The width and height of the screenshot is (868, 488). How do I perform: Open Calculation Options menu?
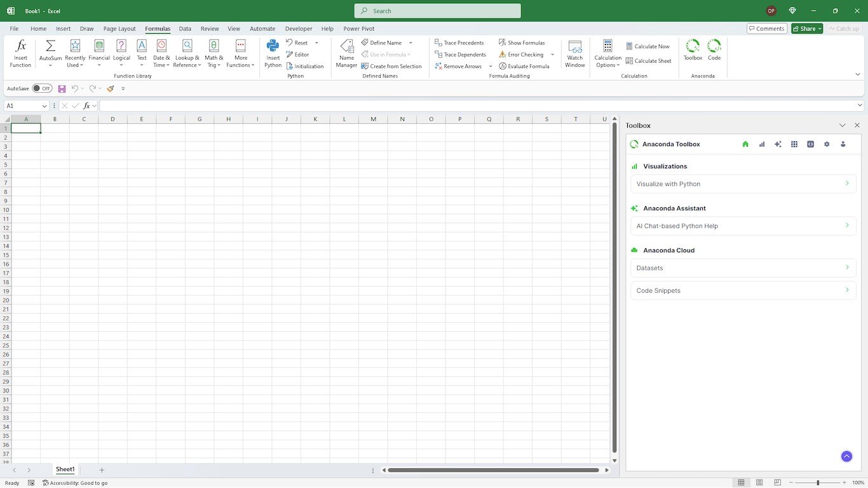(x=607, y=53)
